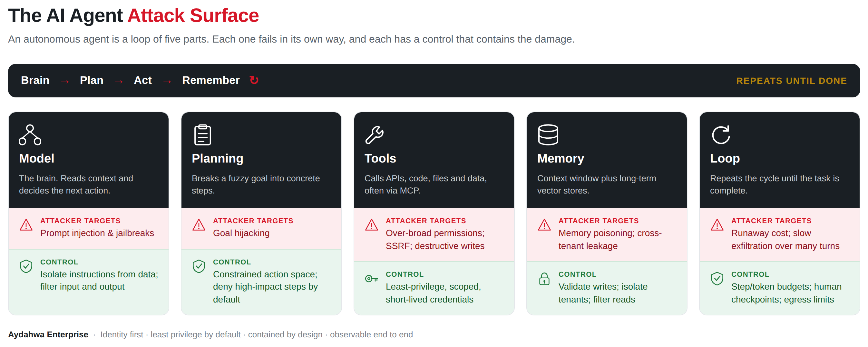This screenshot has width=868, height=347.
Task: Click the shield check icon in Model card
Action: [x=26, y=266]
